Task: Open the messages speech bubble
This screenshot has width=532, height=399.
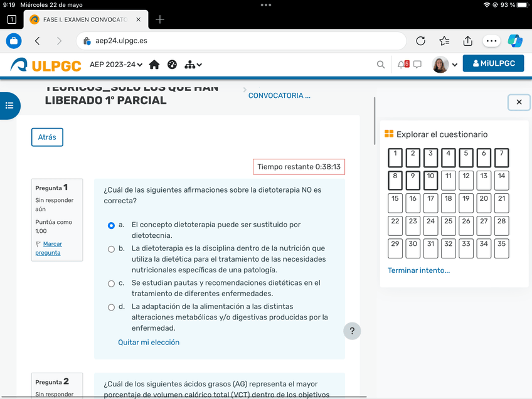Action: [x=417, y=64]
